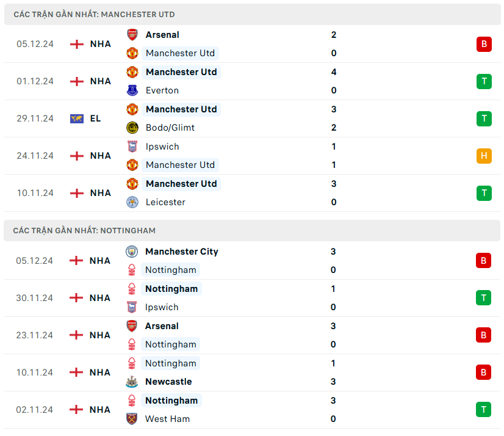This screenshot has height=436, width=504.
Task: Click the Everton club crest
Action: tap(132, 90)
